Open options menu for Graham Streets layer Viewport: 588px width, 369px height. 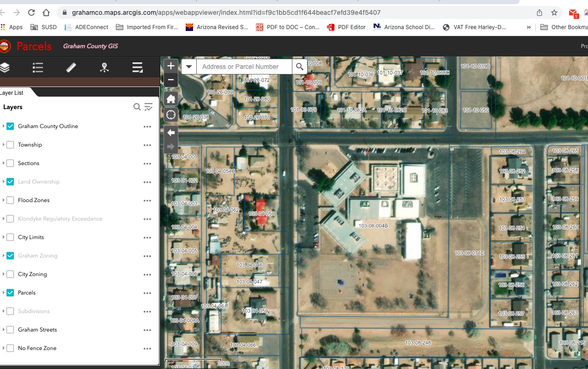pyautogui.click(x=147, y=330)
